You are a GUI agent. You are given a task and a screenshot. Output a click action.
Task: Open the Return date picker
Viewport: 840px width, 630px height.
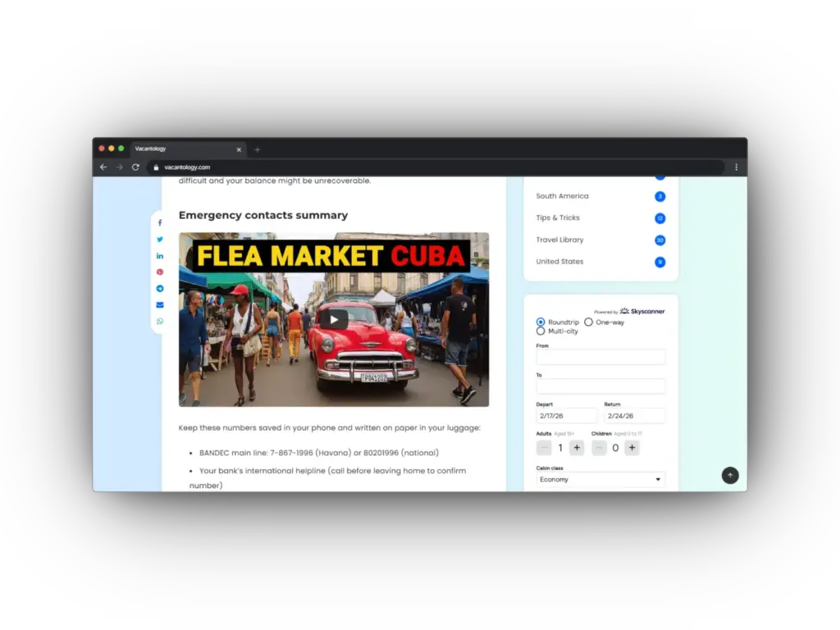pyautogui.click(x=634, y=416)
